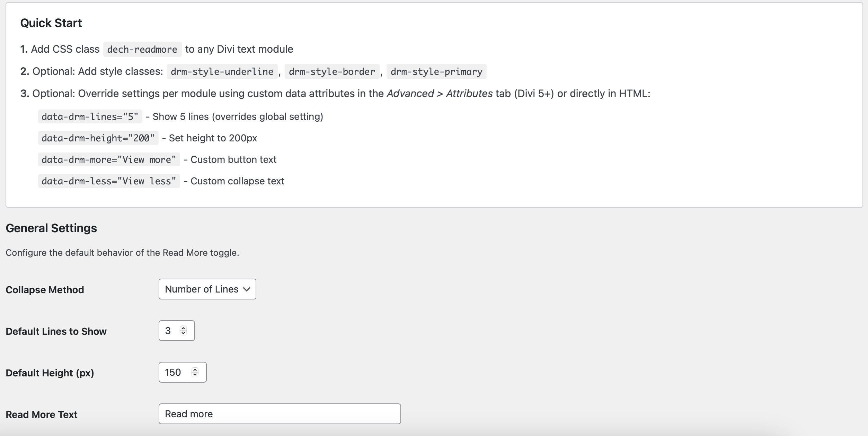Click the dech-readmore code snippet
This screenshot has width=868, height=436.
[x=142, y=50]
